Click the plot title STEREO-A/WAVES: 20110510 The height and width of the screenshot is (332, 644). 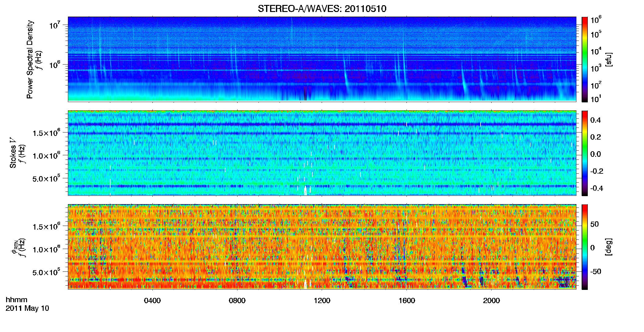click(x=322, y=9)
